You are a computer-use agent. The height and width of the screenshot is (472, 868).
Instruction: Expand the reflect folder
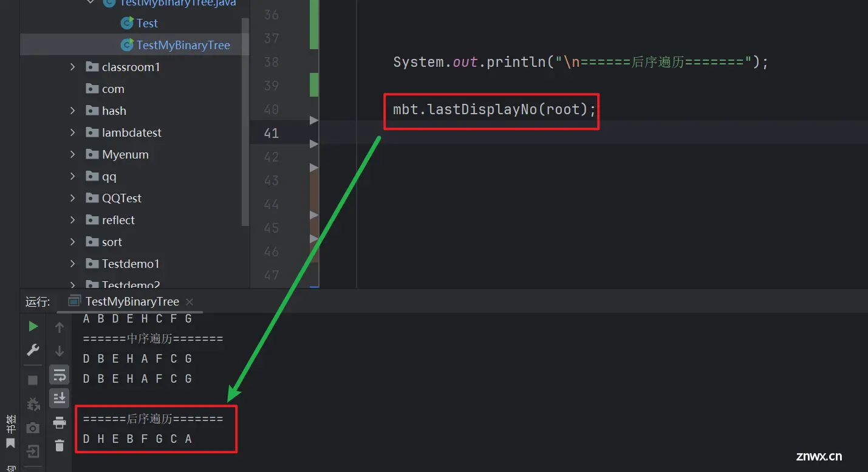coord(73,220)
